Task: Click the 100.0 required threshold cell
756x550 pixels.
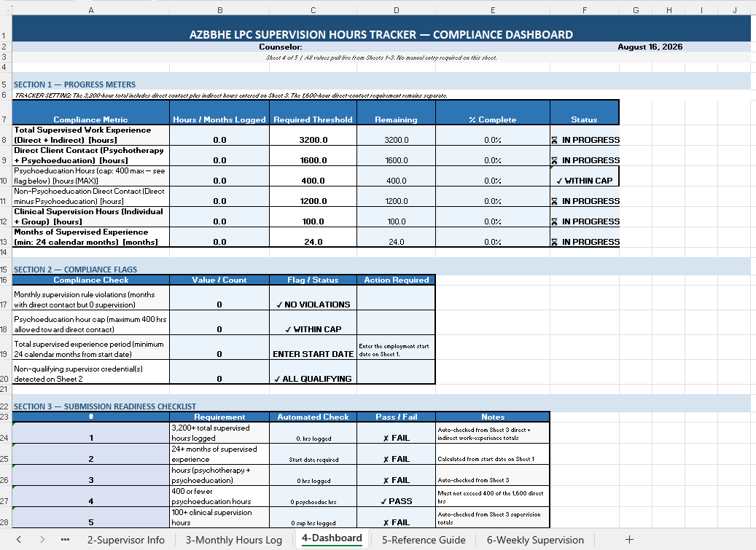Action: pos(313,217)
